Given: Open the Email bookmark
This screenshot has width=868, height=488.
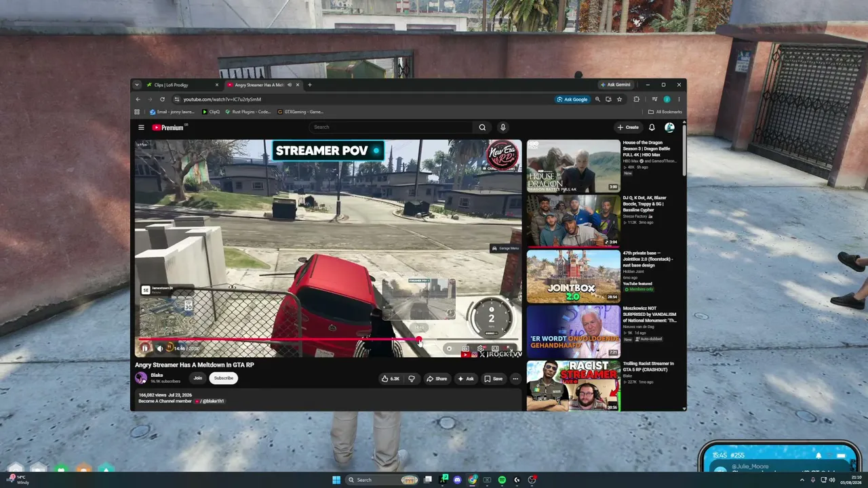Looking at the screenshot, I should click(172, 112).
